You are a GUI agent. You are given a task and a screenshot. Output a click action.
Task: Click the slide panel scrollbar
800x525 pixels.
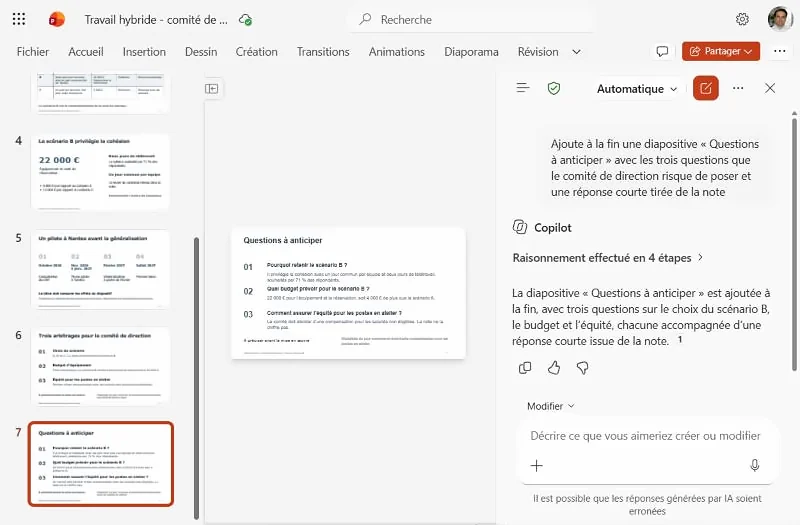point(196,378)
